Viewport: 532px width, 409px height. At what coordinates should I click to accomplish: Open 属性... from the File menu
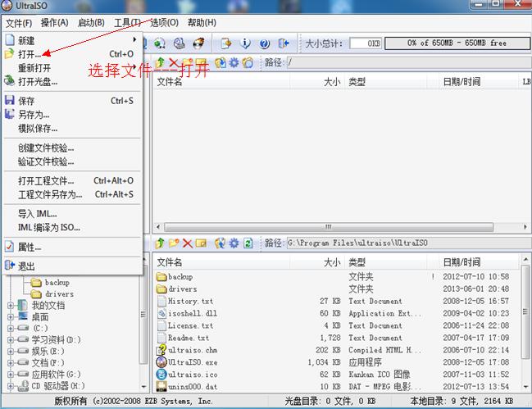(72, 247)
